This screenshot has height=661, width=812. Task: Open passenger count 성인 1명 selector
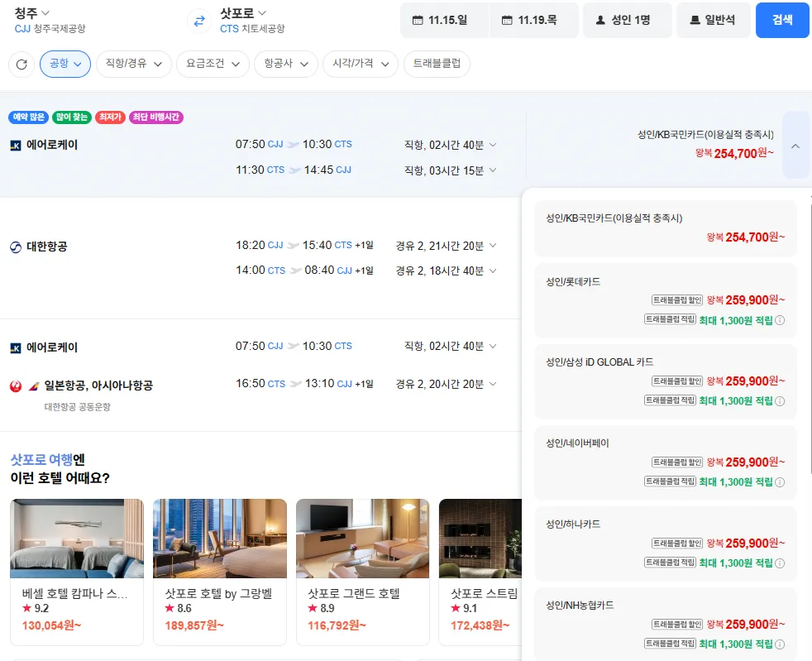[627, 20]
